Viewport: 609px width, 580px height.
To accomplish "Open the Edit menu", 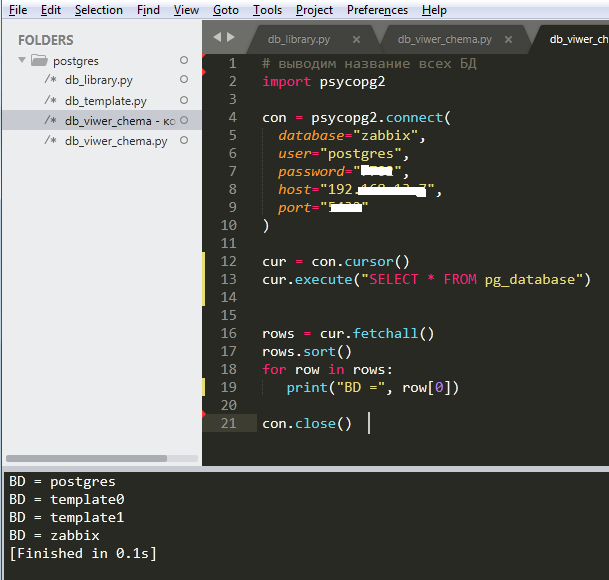I will (x=51, y=10).
